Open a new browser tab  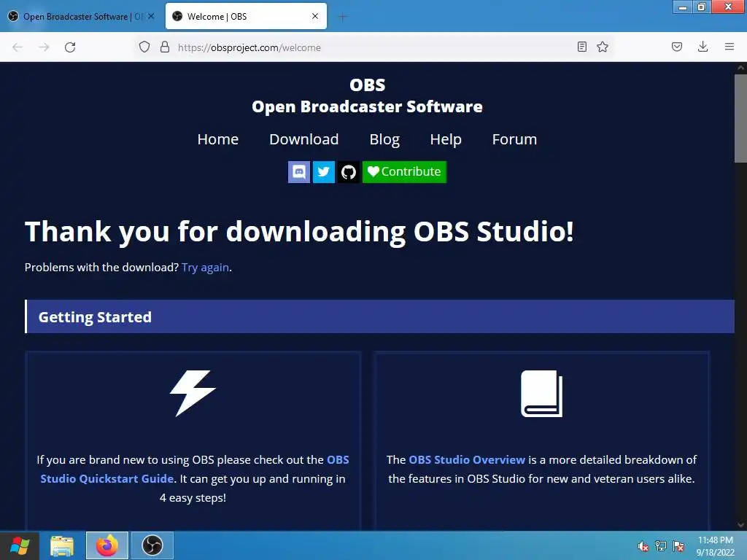[x=343, y=17]
